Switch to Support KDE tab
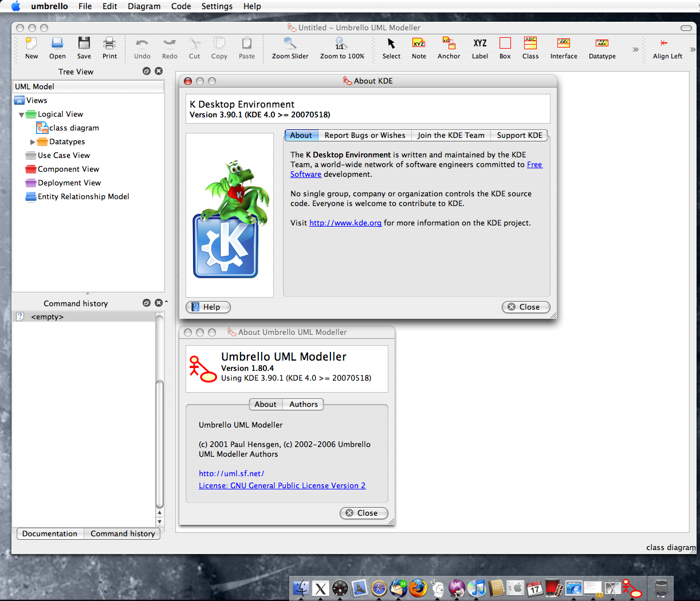 pyautogui.click(x=520, y=136)
